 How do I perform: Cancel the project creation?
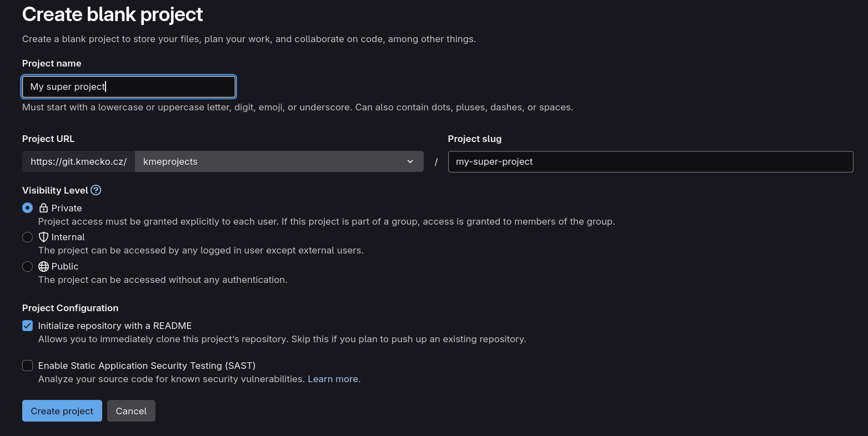point(131,411)
